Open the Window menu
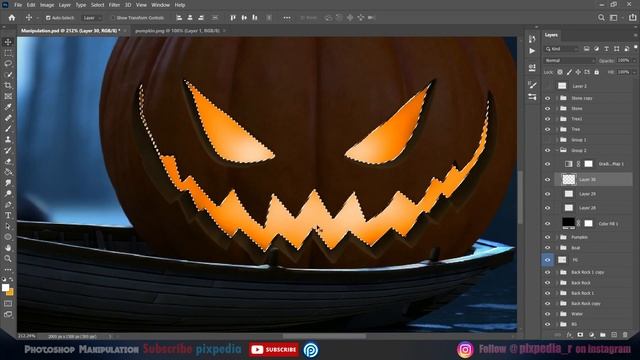 pyautogui.click(x=160, y=5)
